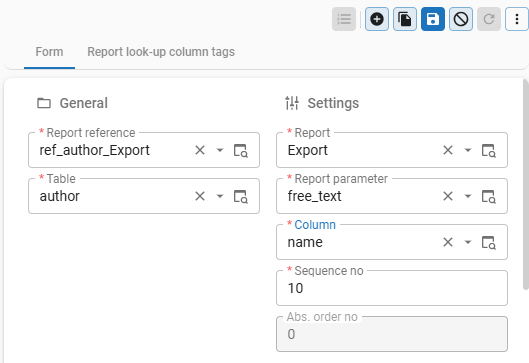The width and height of the screenshot is (529, 363).
Task: Add a new record with plus icon
Action: pyautogui.click(x=377, y=19)
